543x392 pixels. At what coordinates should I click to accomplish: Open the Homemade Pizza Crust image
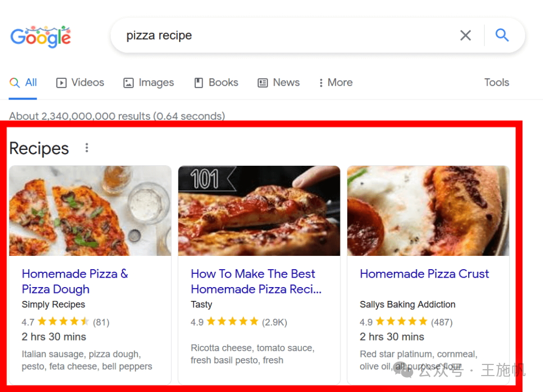pos(428,211)
